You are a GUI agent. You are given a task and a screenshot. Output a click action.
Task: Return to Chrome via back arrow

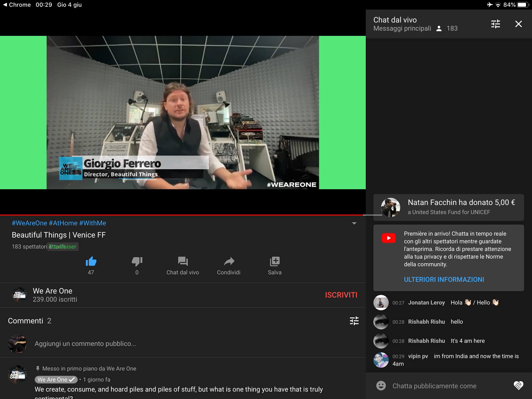[x=17, y=5]
